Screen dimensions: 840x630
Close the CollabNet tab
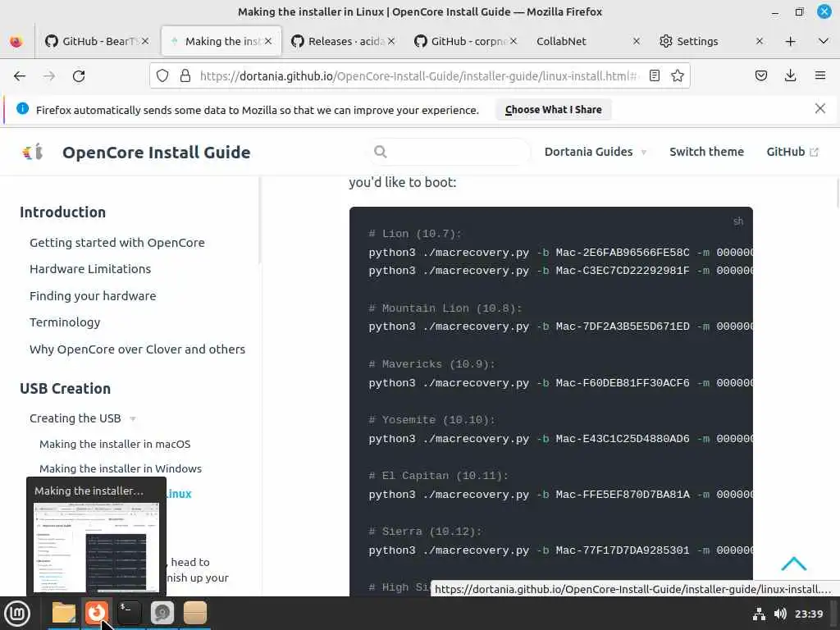pyautogui.click(x=637, y=41)
